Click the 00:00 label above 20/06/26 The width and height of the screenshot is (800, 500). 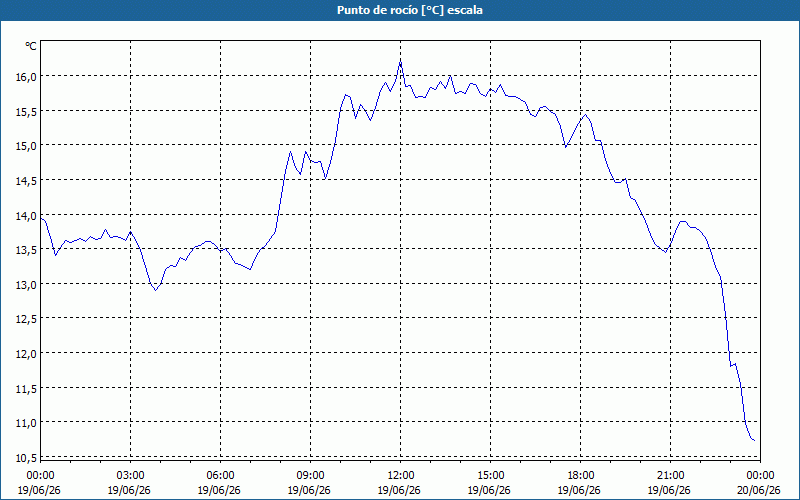tap(760, 476)
